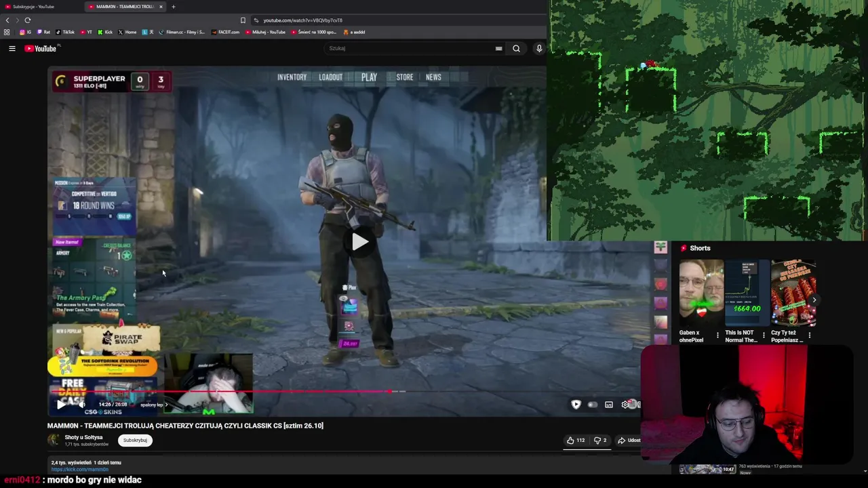Show next shorts with the right chevron

814,300
